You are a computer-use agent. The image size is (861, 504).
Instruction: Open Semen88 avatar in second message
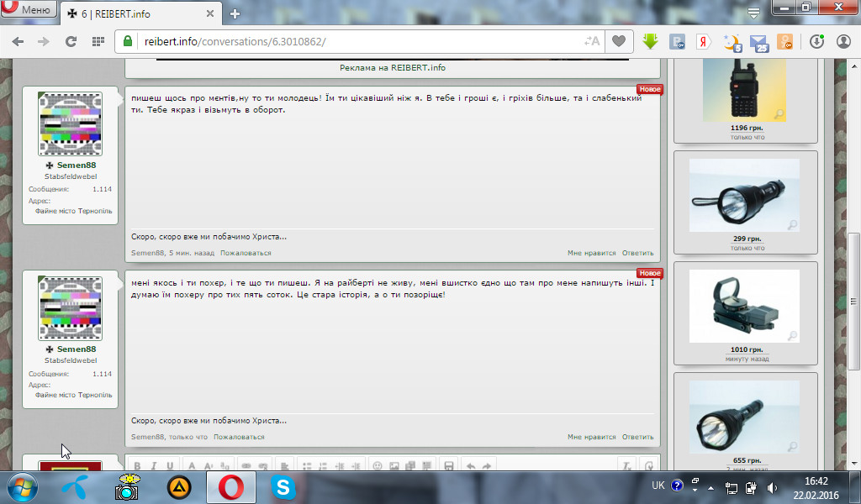[71, 308]
